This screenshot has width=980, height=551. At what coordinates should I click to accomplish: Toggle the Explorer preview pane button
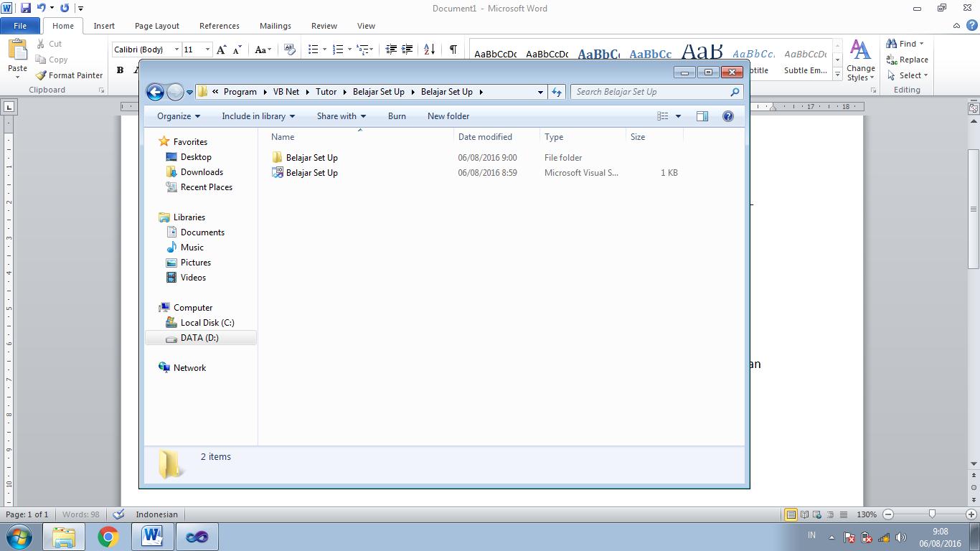click(x=702, y=116)
